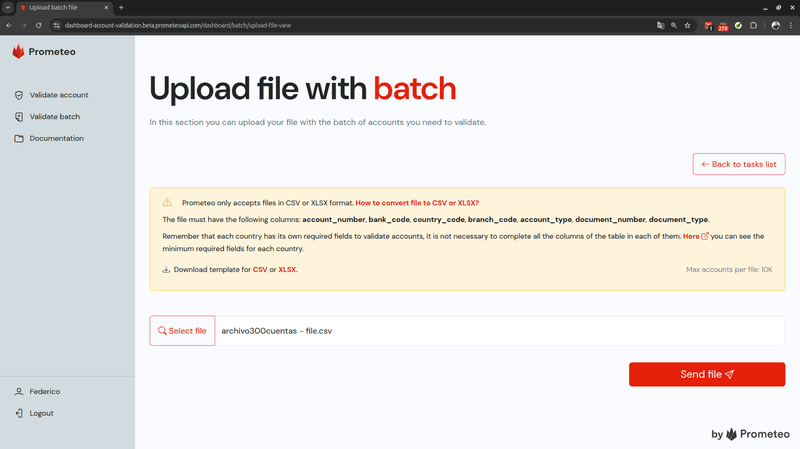Reload the page
800x449 pixels.
coord(38,24)
